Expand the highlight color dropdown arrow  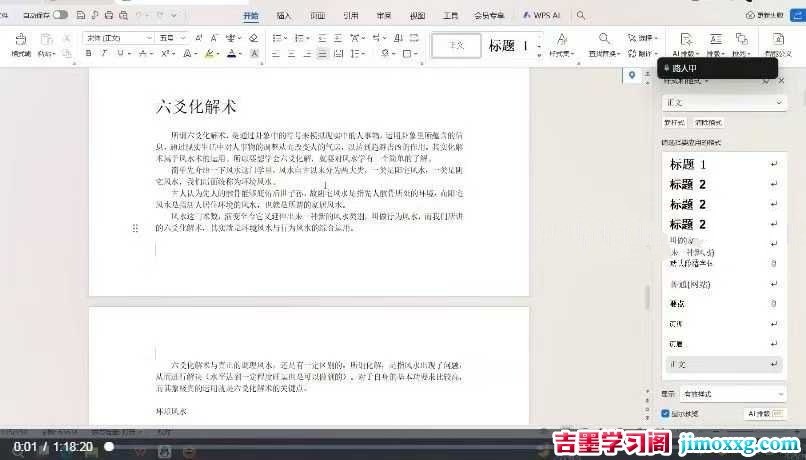click(x=218, y=53)
